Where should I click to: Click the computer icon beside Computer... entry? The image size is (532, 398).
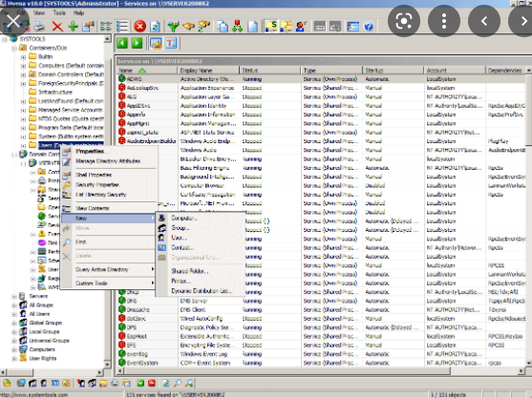point(162,219)
